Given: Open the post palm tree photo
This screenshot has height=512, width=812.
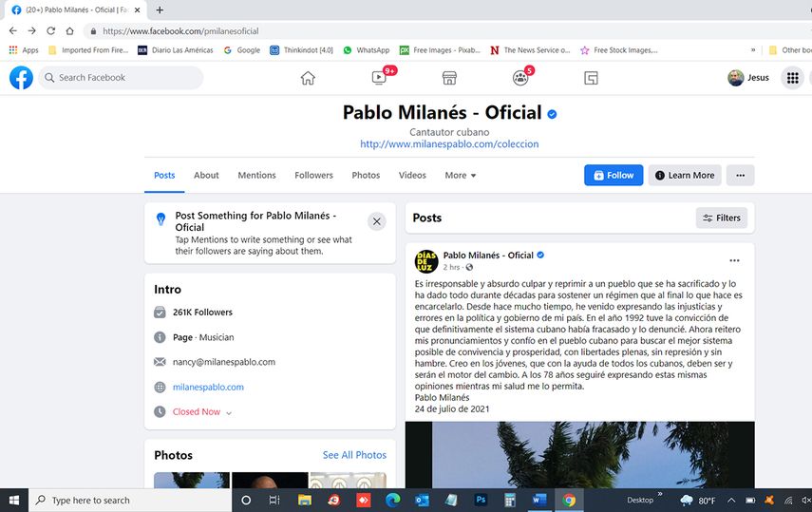Looking at the screenshot, I should (x=580, y=454).
